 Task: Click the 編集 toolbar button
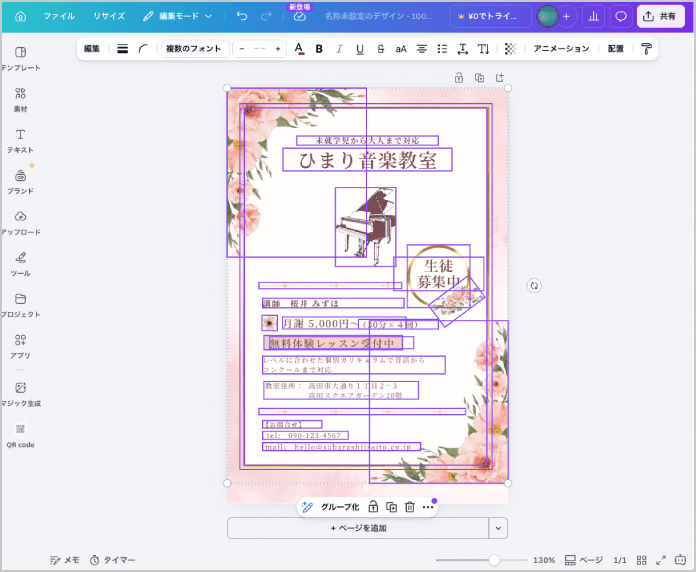[x=92, y=49]
